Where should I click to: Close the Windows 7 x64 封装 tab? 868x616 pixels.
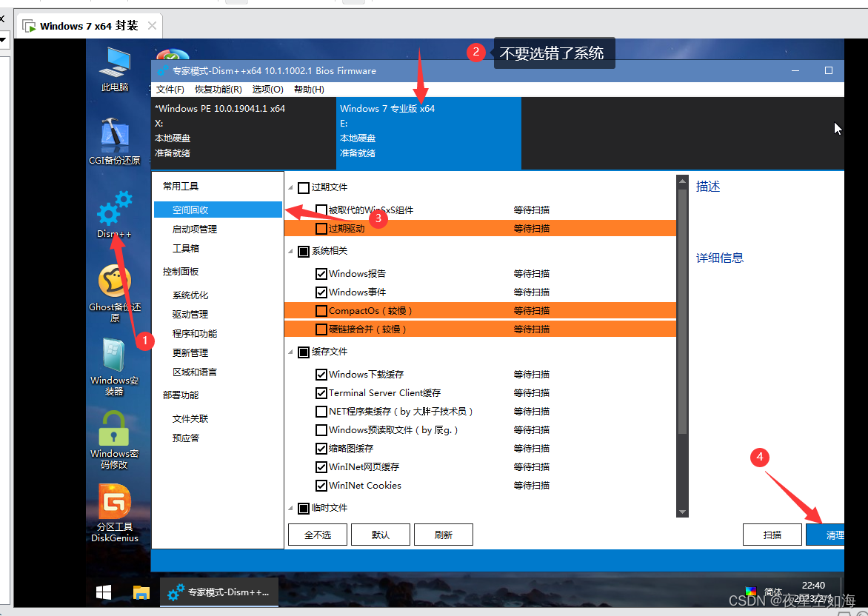click(153, 25)
